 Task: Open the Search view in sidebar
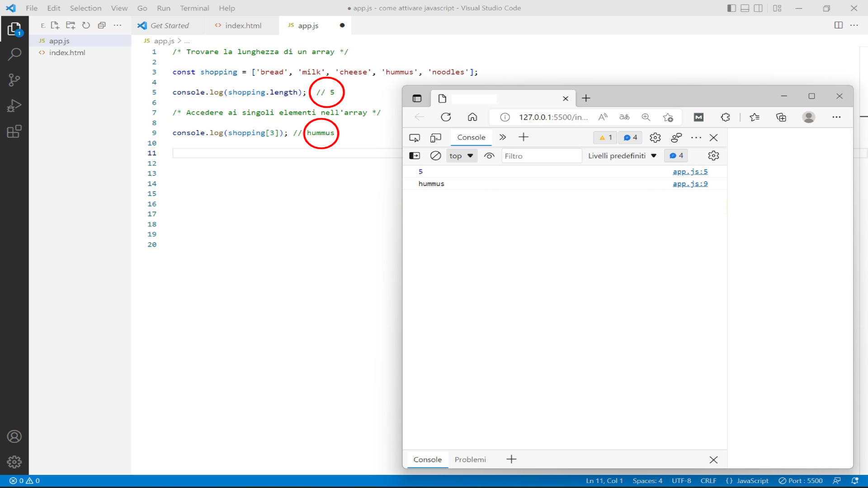[x=14, y=54]
